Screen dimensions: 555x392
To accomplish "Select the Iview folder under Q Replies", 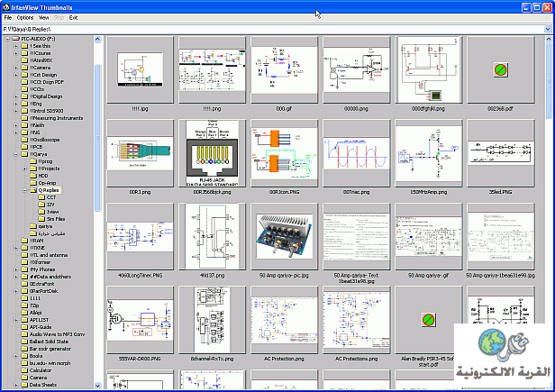I will click(x=53, y=212).
